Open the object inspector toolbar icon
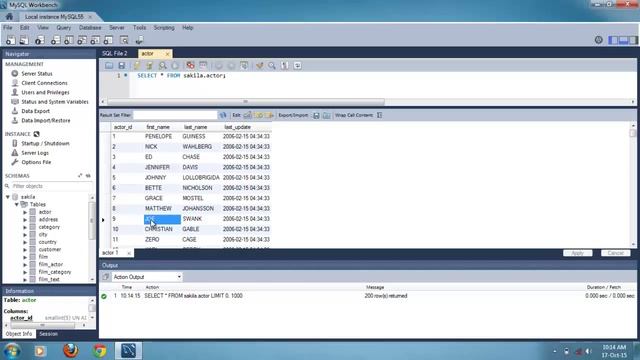This screenshot has height=360, width=640. (x=39, y=40)
